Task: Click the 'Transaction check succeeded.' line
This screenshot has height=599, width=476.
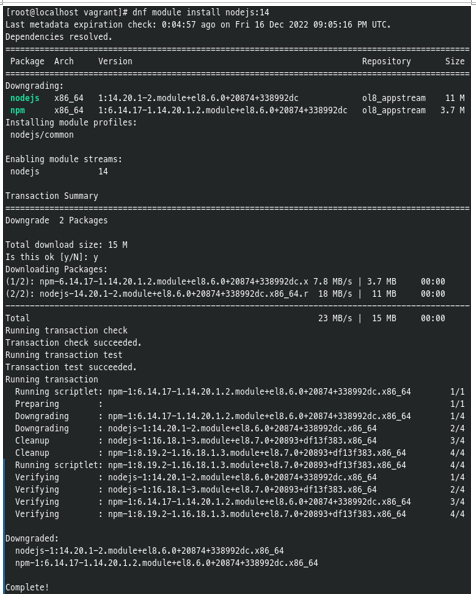Action: 73,343
